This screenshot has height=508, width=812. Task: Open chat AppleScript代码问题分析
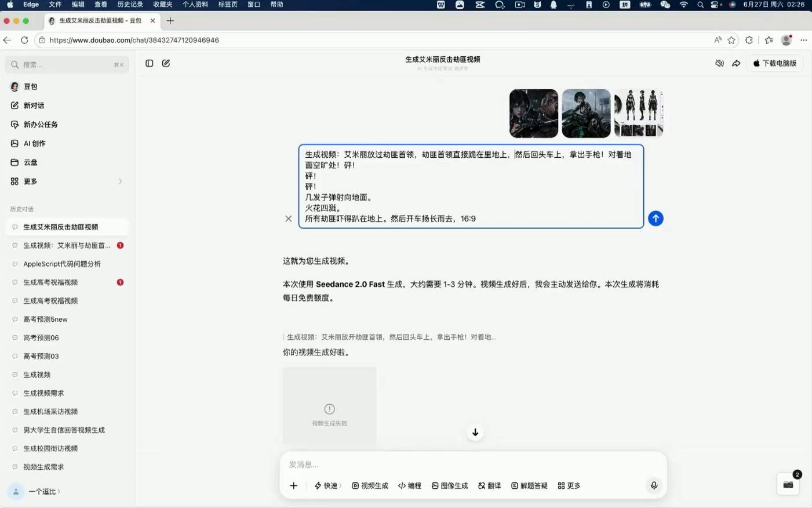click(x=67, y=264)
